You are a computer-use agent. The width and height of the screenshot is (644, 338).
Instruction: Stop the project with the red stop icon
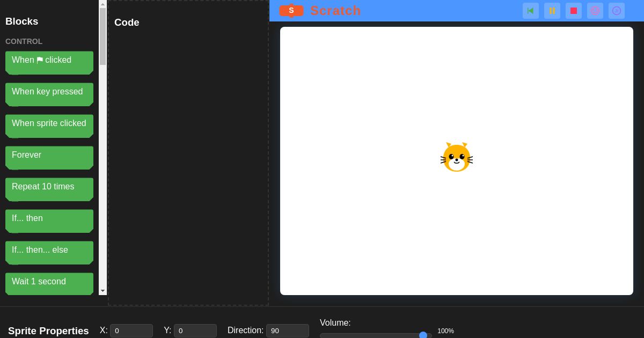574,11
